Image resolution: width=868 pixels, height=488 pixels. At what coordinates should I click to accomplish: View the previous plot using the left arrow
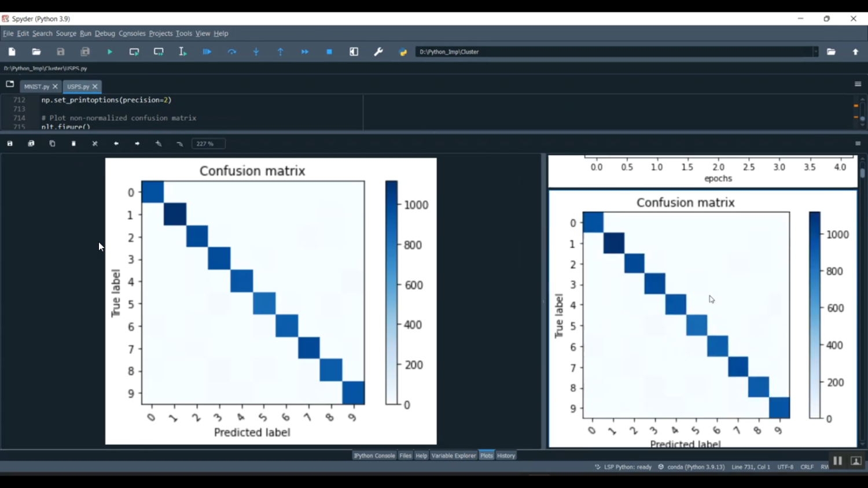[x=116, y=143]
